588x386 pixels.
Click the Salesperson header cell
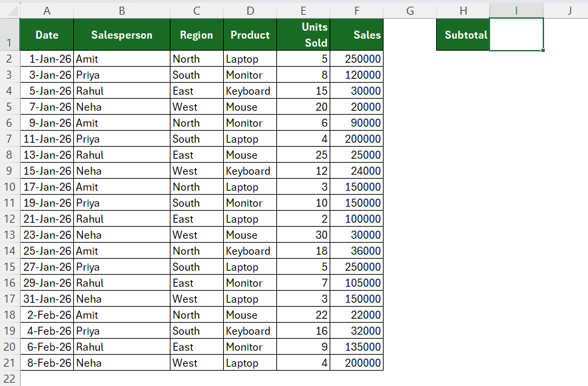click(x=122, y=34)
